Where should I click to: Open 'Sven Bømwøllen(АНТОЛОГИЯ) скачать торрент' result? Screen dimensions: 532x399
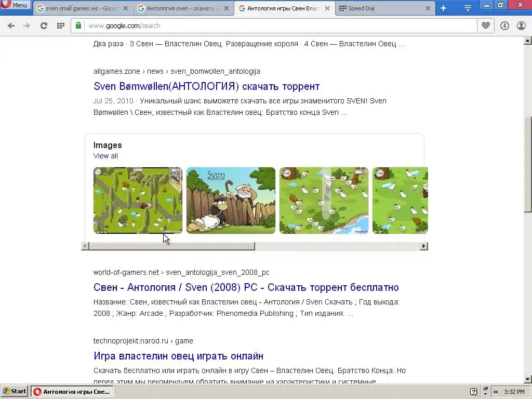206,86
